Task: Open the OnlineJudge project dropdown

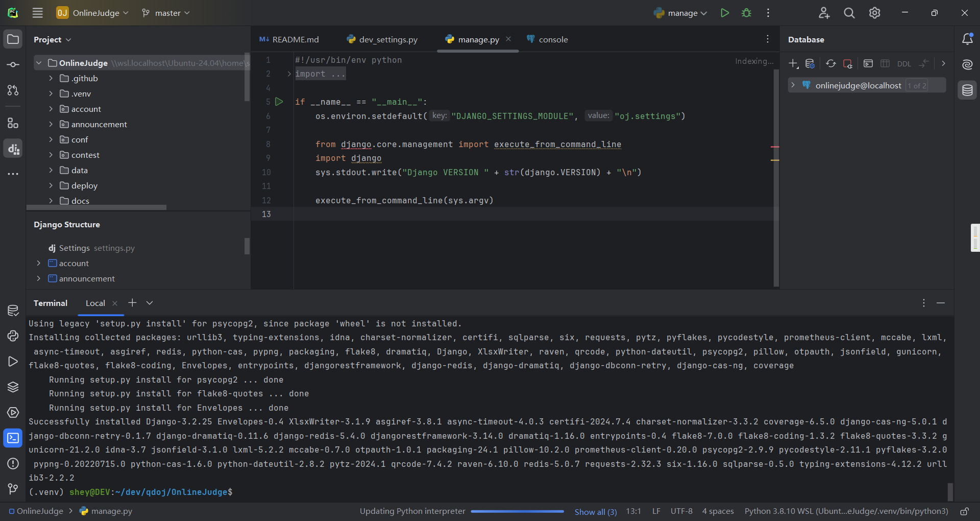Action: point(92,13)
